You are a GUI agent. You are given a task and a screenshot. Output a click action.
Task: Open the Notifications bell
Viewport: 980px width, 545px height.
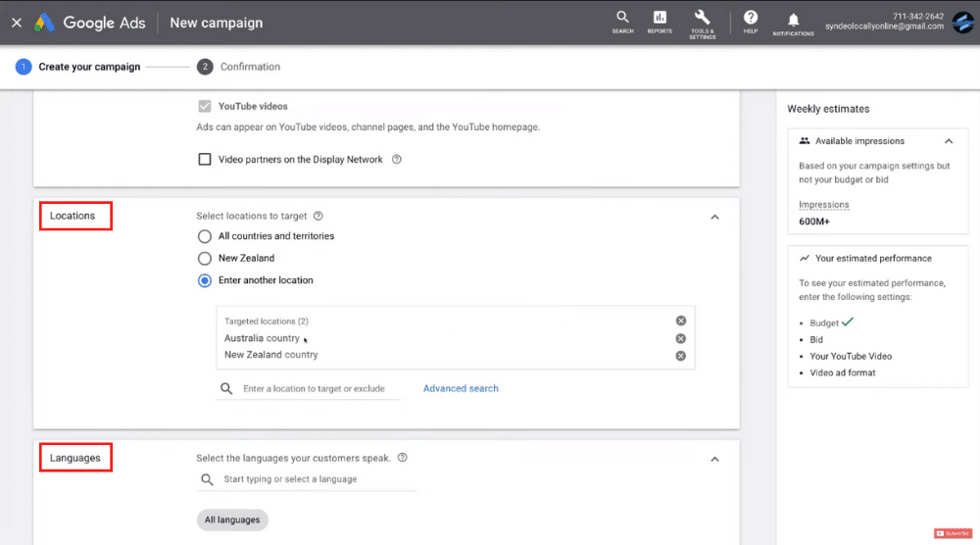click(793, 24)
